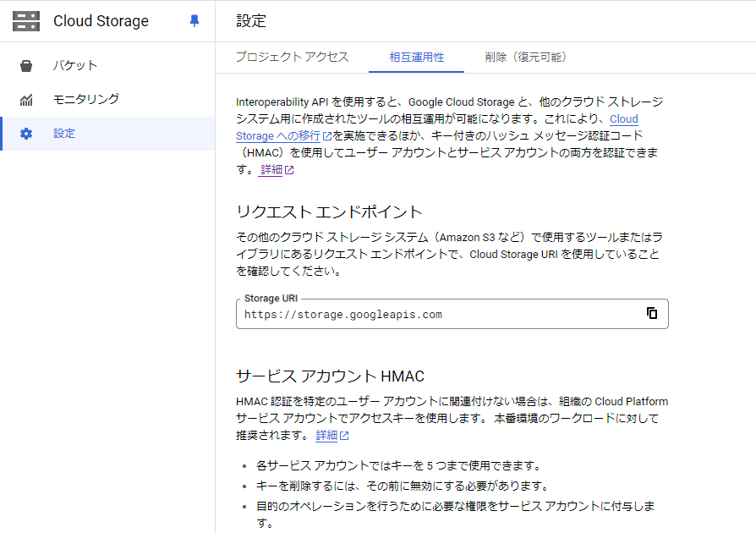Unpin Cloud Storage with the pin icon
Screen dimensions: 756x533
(x=194, y=21)
